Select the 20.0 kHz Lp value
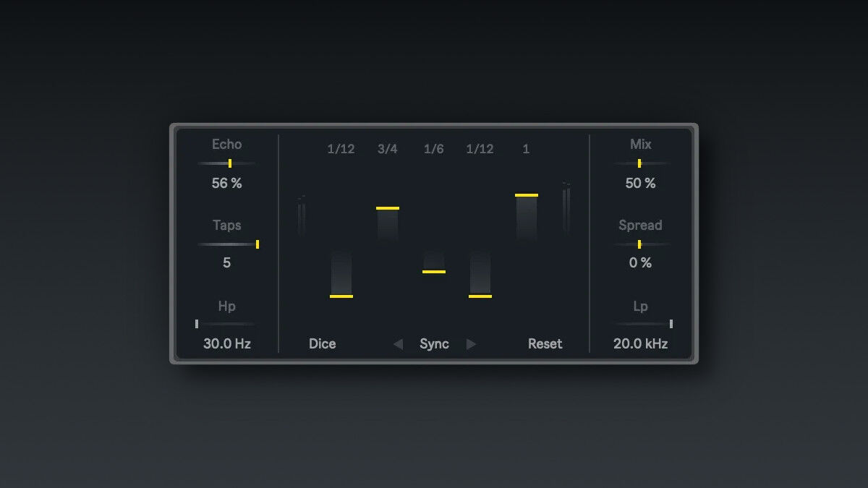The width and height of the screenshot is (868, 488). tap(640, 344)
